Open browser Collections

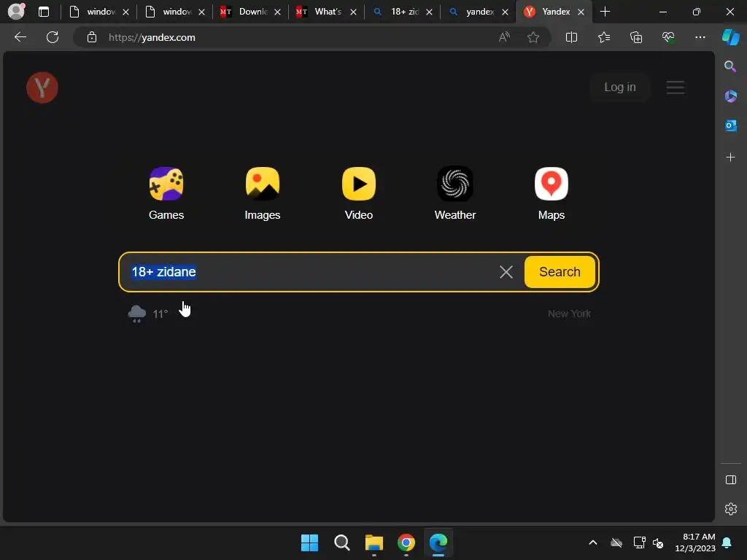tap(636, 37)
